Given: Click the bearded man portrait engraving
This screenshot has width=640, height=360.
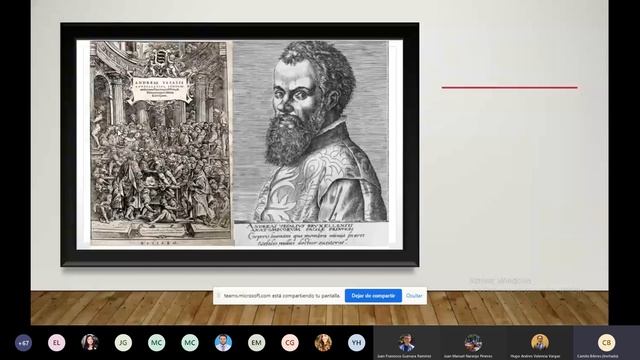Looking at the screenshot, I should (311, 131).
